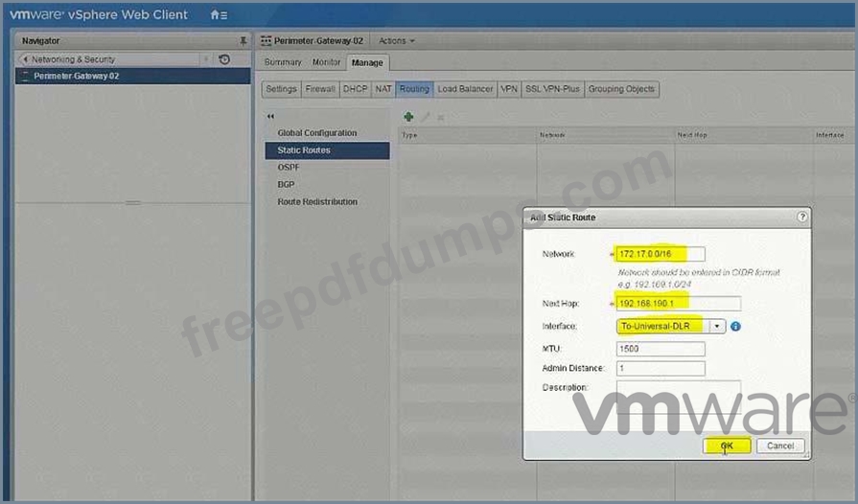Click the Description text area
The width and height of the screenshot is (858, 504).
[679, 398]
